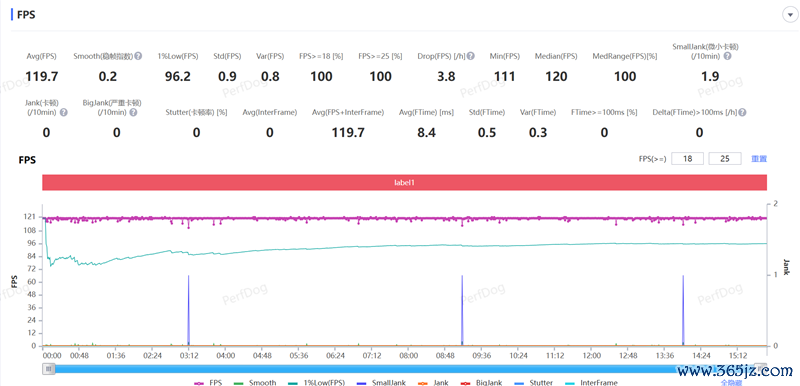Toggle the SmallJank series in legend
Screen dimensions: 800x386
pyautogui.click(x=381, y=382)
